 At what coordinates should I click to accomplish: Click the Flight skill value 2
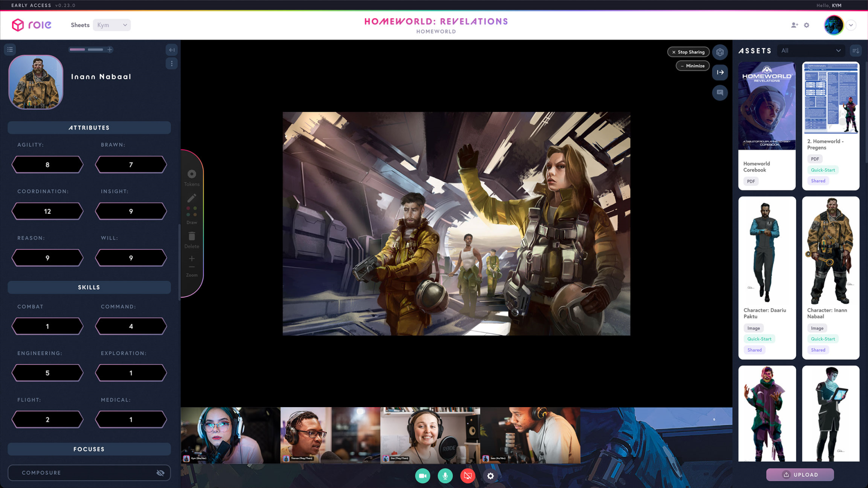coord(47,420)
